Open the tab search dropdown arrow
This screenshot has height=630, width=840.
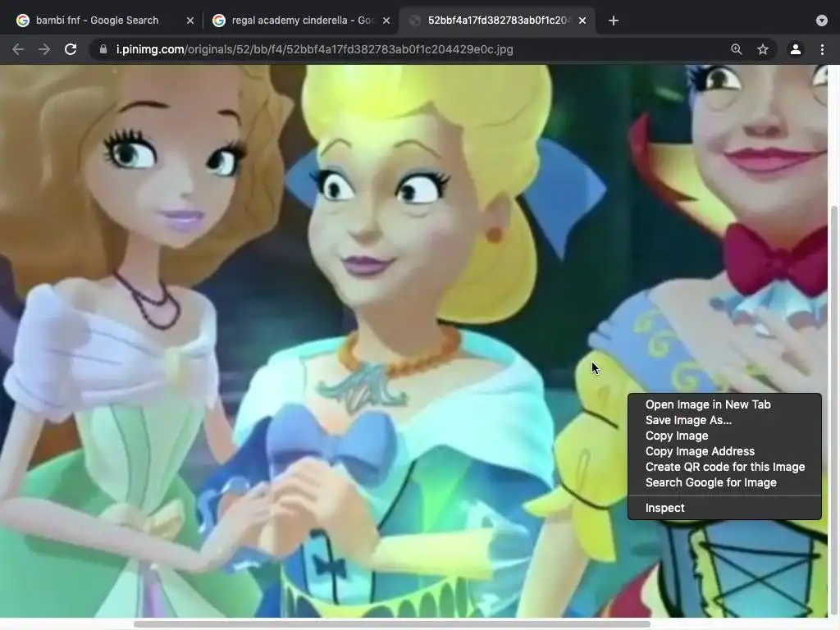(822, 21)
